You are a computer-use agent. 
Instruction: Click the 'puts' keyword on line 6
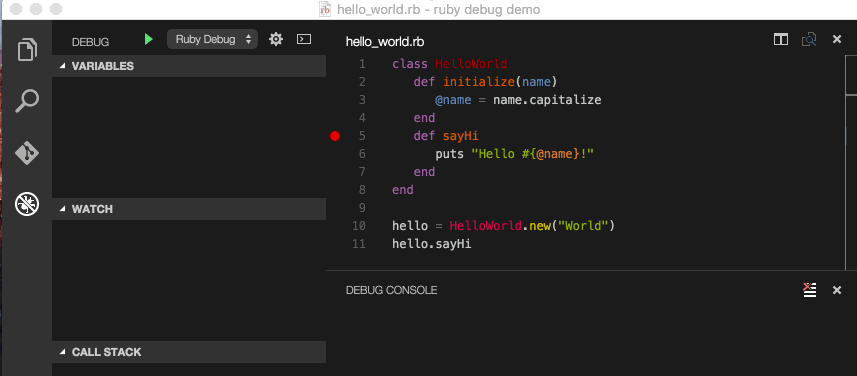click(x=450, y=154)
